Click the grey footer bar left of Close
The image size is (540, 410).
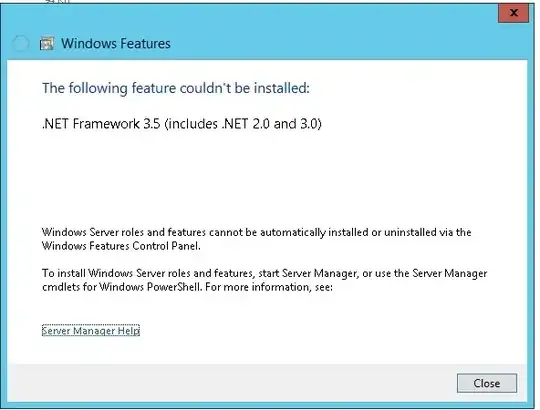click(231, 383)
